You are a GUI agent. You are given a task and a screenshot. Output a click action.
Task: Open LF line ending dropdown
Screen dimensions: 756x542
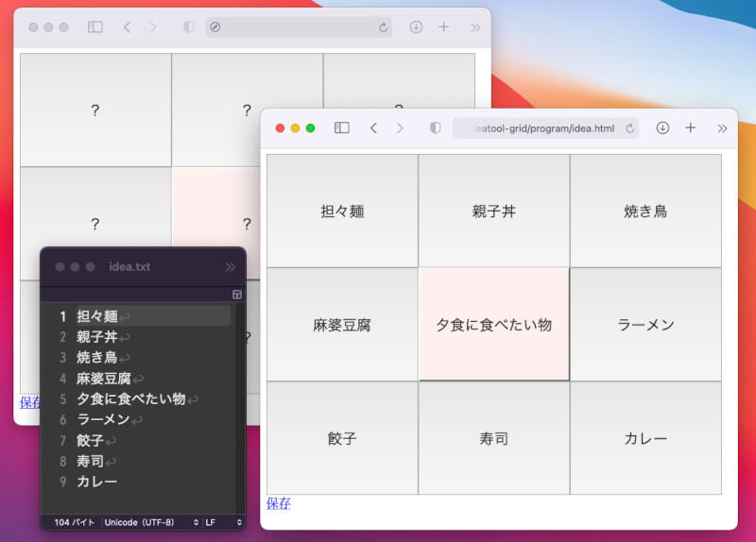click(223, 522)
